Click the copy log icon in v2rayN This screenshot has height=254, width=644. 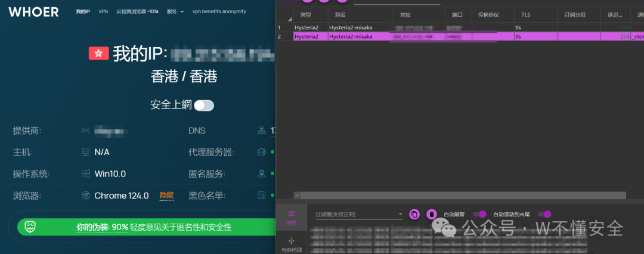pos(414,214)
